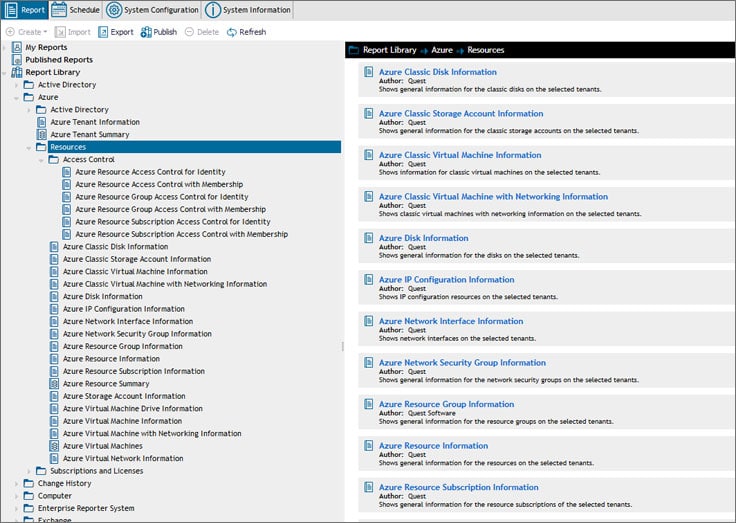Open the Create dropdown menu
Image resolution: width=736 pixels, height=523 pixels.
click(26, 32)
